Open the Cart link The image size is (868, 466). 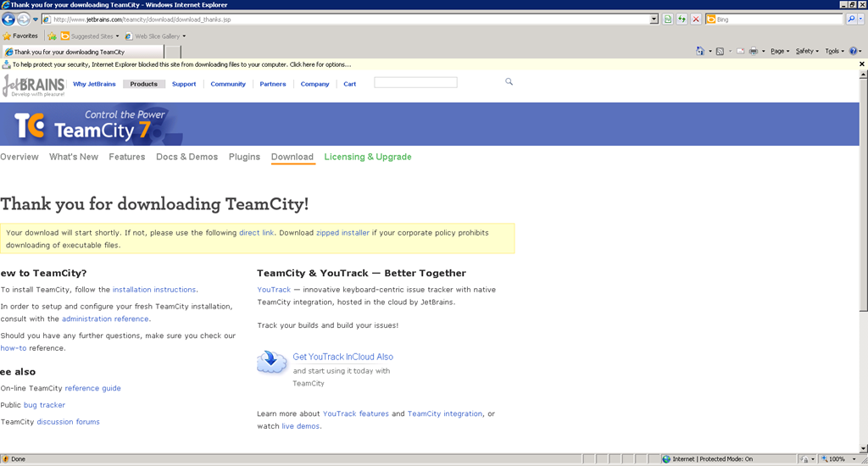[350, 84]
